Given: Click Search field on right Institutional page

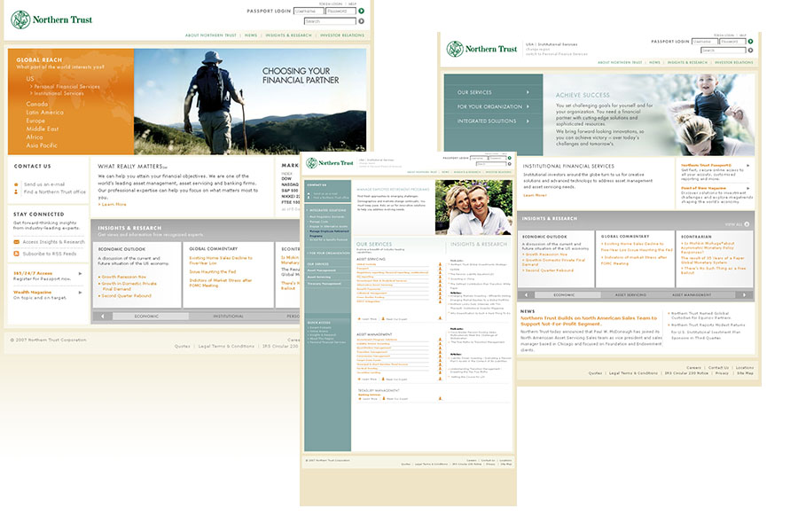Looking at the screenshot, I should pyautogui.click(x=724, y=51).
